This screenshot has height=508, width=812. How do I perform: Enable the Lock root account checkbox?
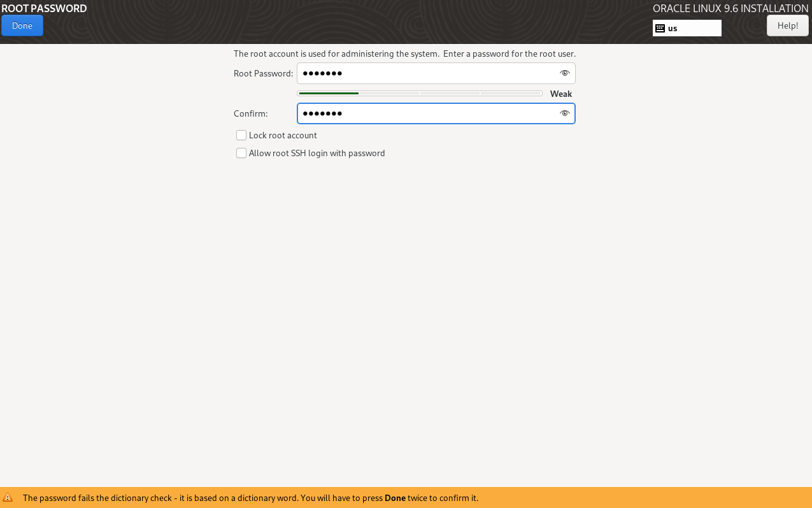(x=241, y=135)
